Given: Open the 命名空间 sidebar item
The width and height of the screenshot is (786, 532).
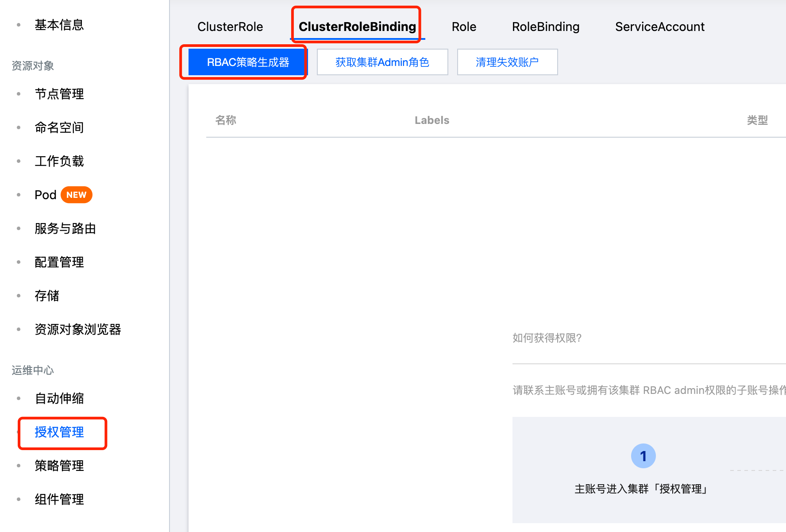Looking at the screenshot, I should click(59, 128).
